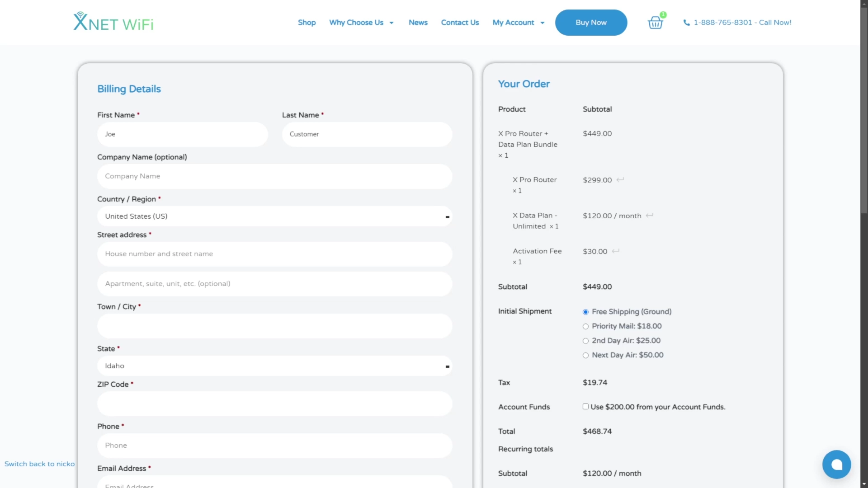Click the Billing Details heading
The height and width of the screenshot is (488, 868).
click(129, 89)
